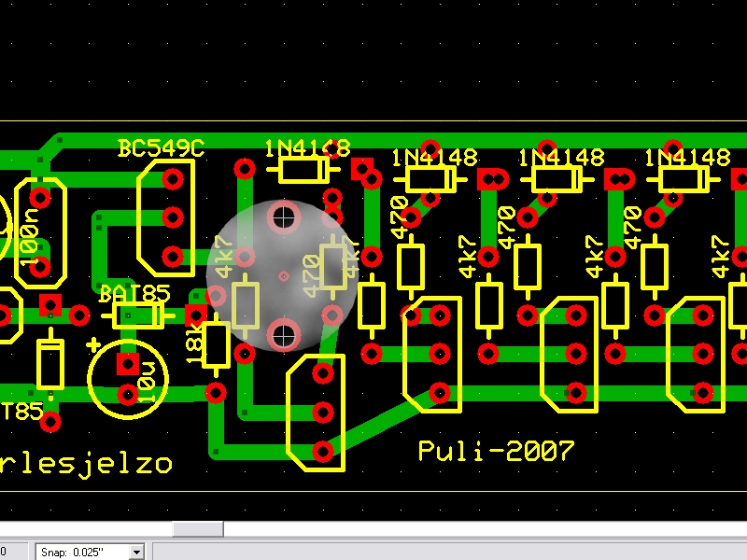Click the Snap 0.025" value field
The width and height of the screenshot is (747, 560).
click(x=83, y=552)
